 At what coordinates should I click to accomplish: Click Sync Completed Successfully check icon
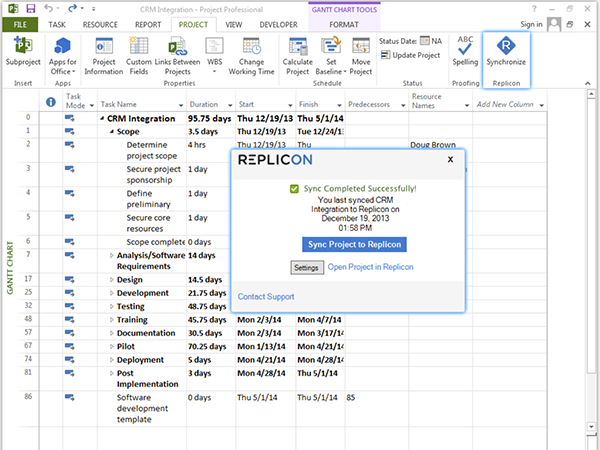[x=294, y=189]
